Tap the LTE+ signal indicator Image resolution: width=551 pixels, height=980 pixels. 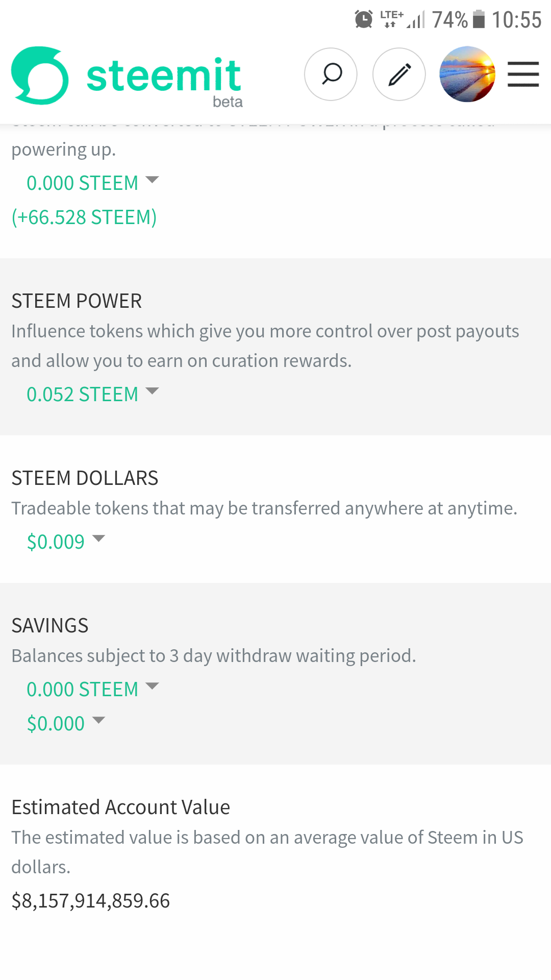coord(392,19)
